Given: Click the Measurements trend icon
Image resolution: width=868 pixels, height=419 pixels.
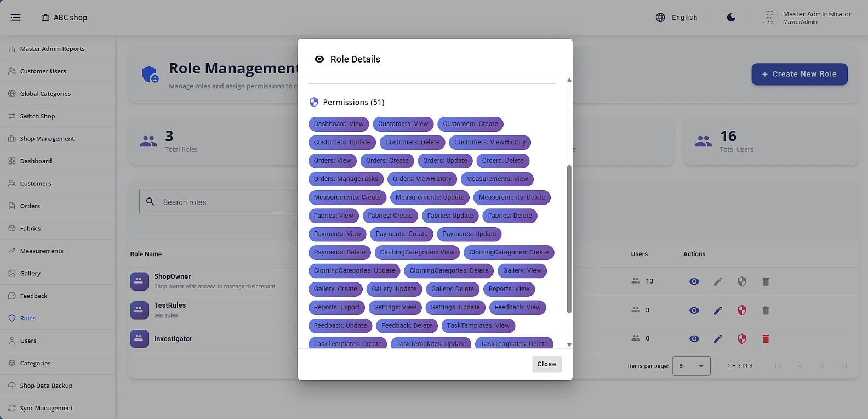Looking at the screenshot, I should coord(12,251).
